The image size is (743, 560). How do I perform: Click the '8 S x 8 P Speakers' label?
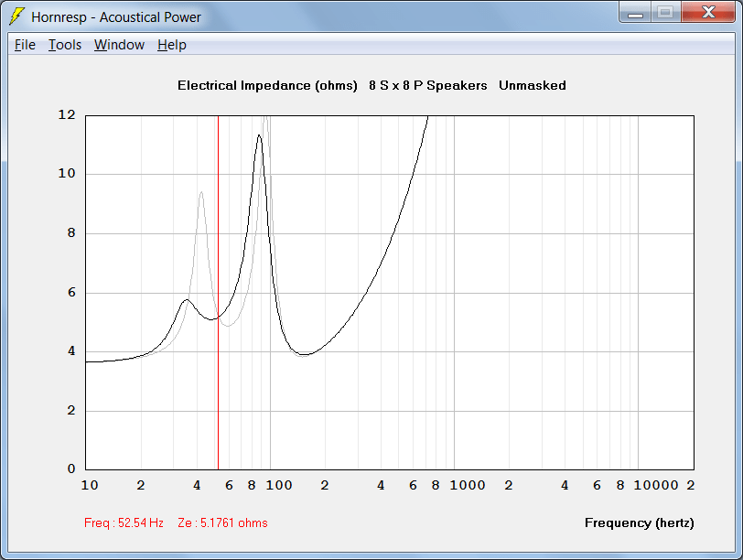tap(428, 85)
